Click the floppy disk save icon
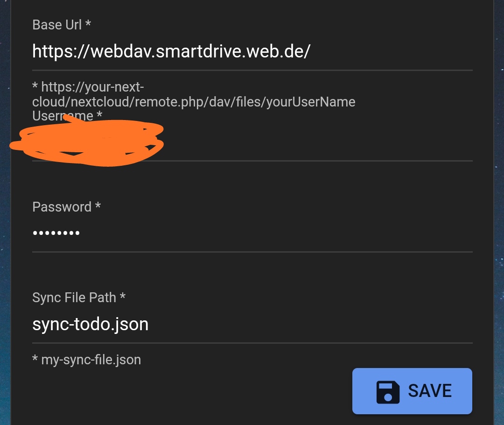This screenshot has height=425, width=504. (387, 391)
